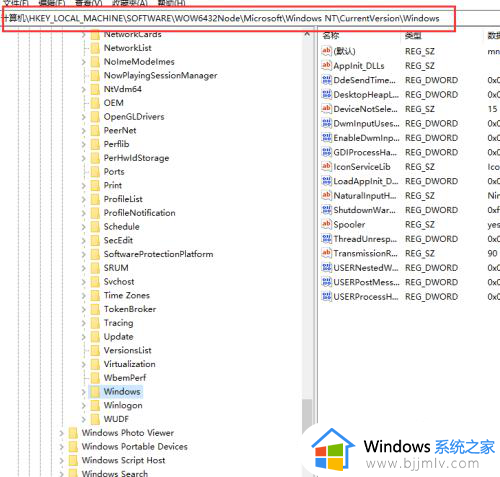
Task: Click value yes in Spooler row
Action: [493, 225]
